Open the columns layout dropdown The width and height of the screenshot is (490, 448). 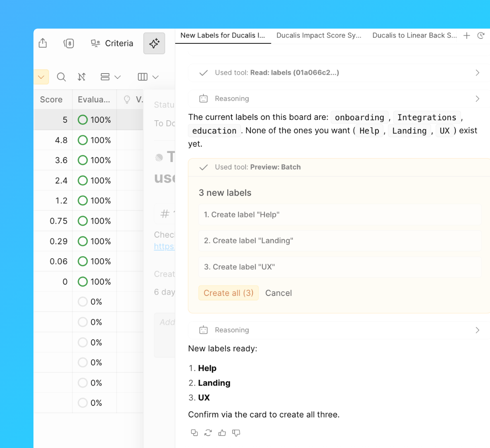pyautogui.click(x=148, y=77)
